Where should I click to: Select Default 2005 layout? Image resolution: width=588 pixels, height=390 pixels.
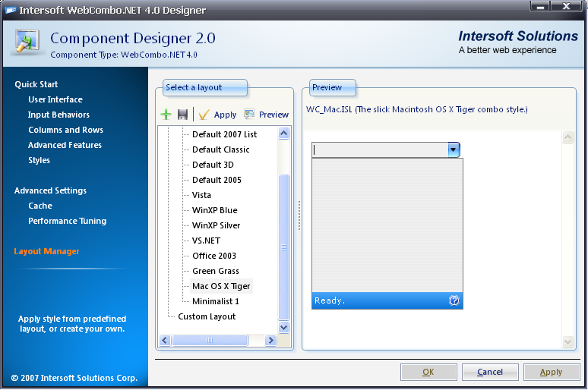pos(217,180)
